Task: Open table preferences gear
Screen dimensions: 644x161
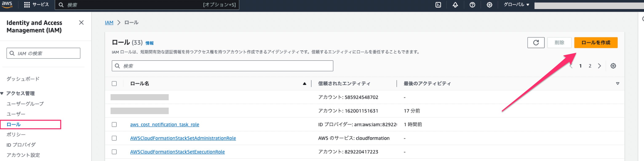Action: pos(613,66)
